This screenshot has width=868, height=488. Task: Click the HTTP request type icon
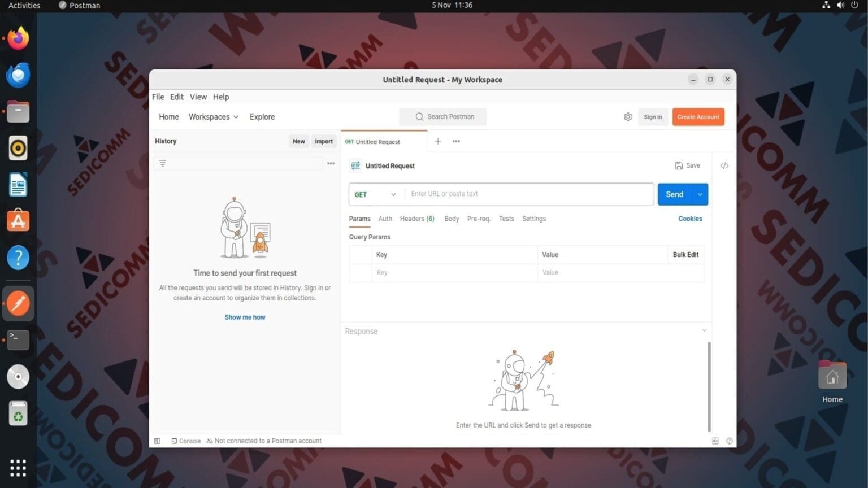355,165
